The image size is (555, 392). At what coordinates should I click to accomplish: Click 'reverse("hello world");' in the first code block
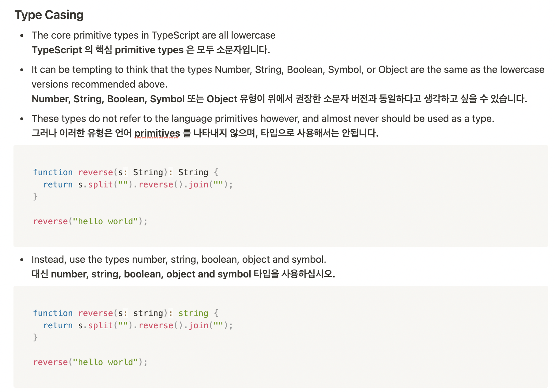[x=90, y=221]
